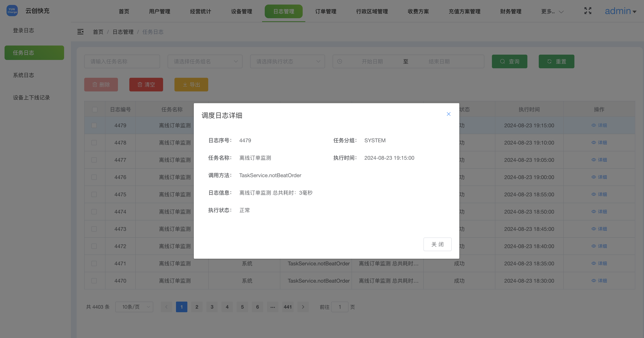Open the 10条/页 page size dropdown

pos(134,307)
